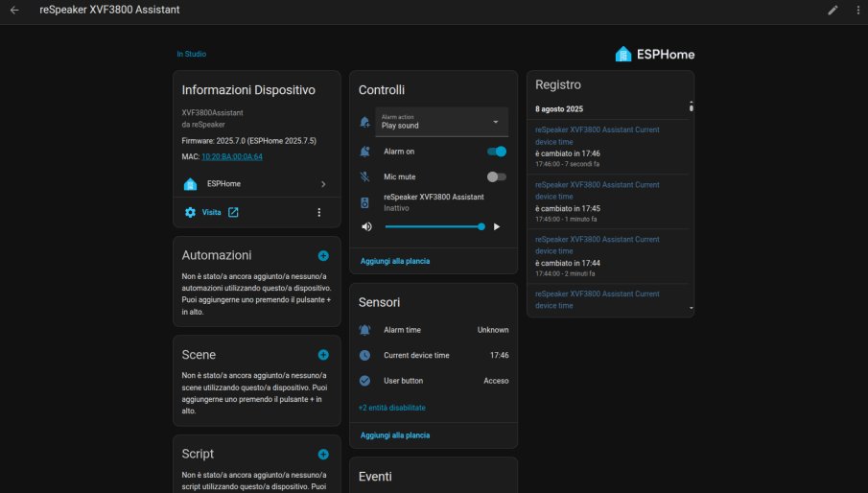
Task: Click Aggiungi alla plancia under Controlli
Action: [395, 261]
